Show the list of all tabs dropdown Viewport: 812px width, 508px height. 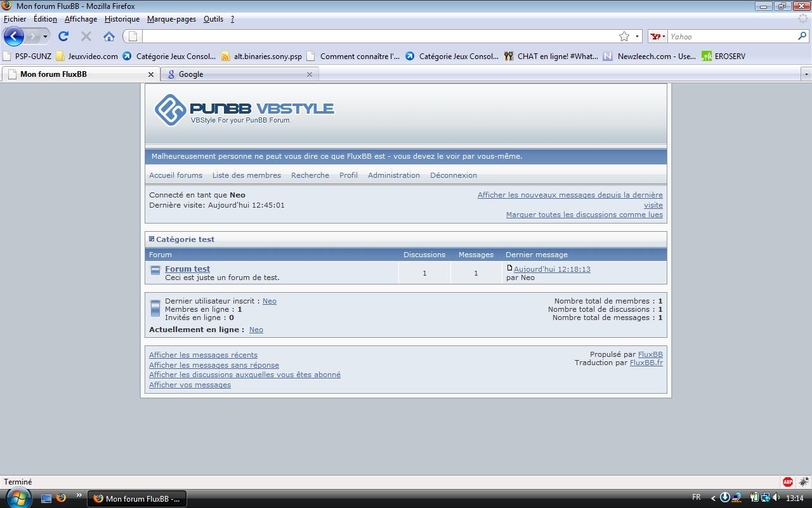point(806,74)
